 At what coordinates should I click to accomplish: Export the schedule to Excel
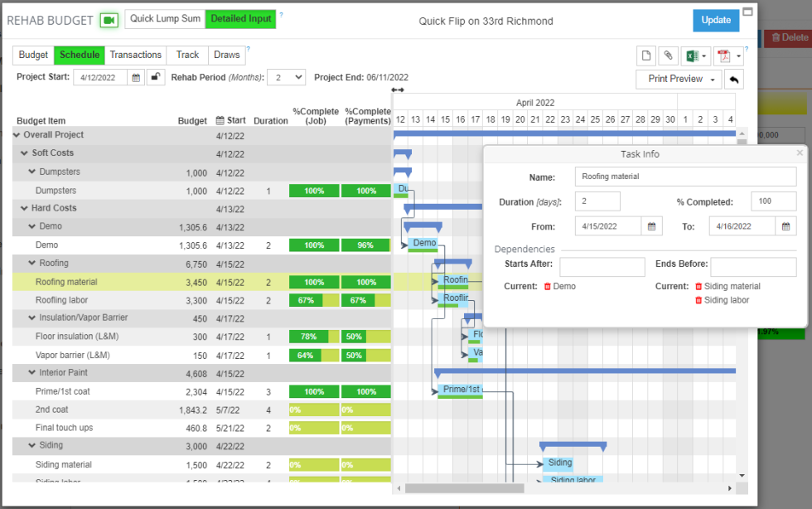pyautogui.click(x=694, y=55)
